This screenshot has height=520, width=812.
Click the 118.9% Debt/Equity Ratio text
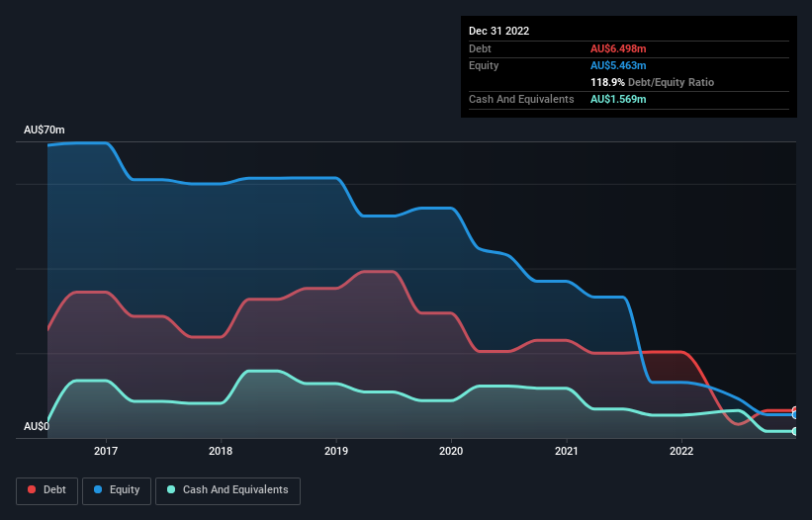pyautogui.click(x=652, y=82)
